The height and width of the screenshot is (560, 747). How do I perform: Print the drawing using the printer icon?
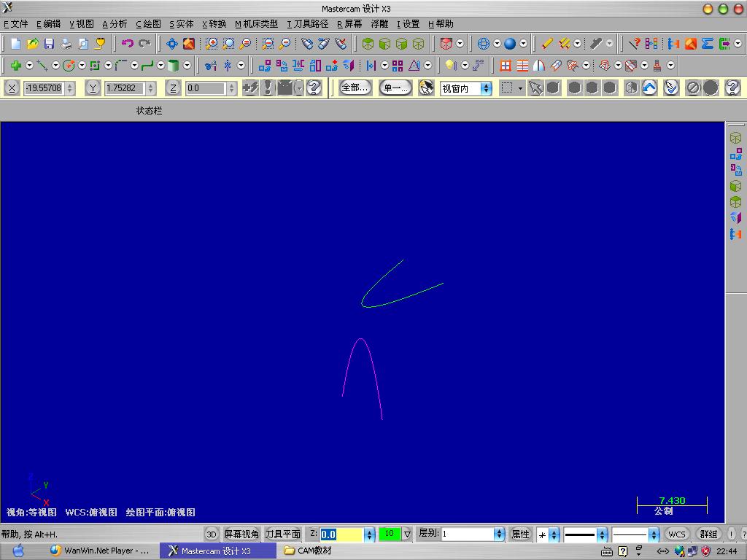(66, 44)
